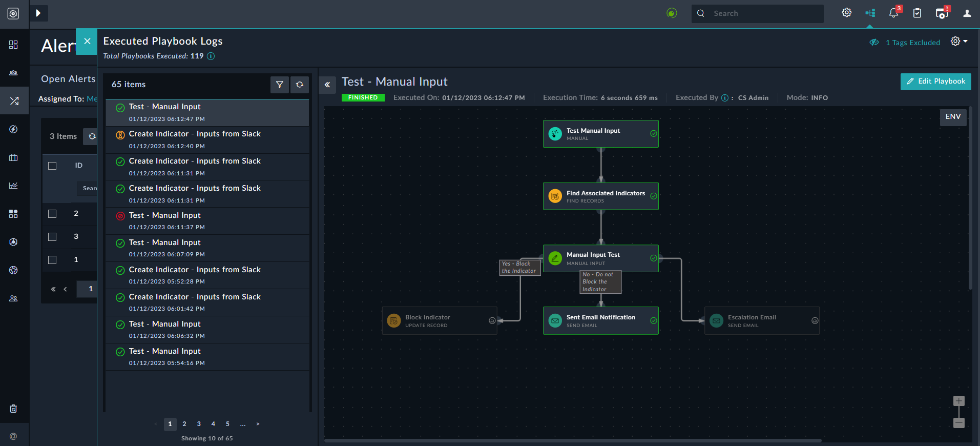This screenshot has height=446, width=980.
Task: Check the checkbox for alert row 3
Action: click(x=52, y=237)
